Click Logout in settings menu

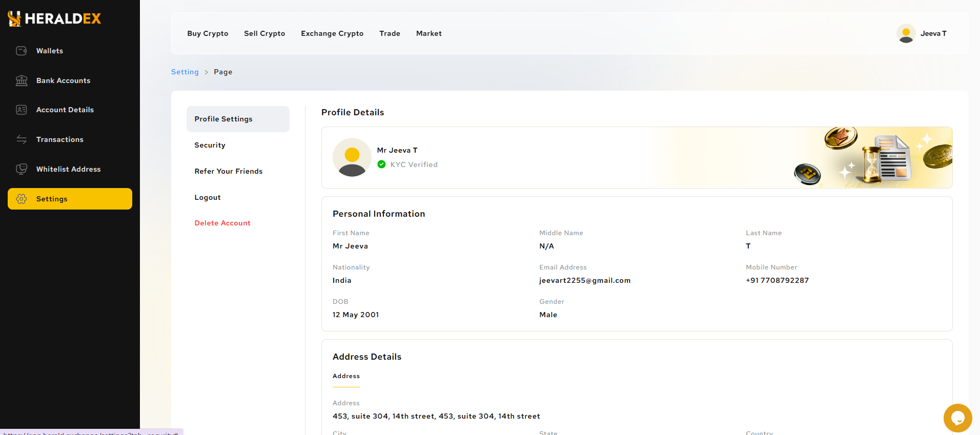208,197
